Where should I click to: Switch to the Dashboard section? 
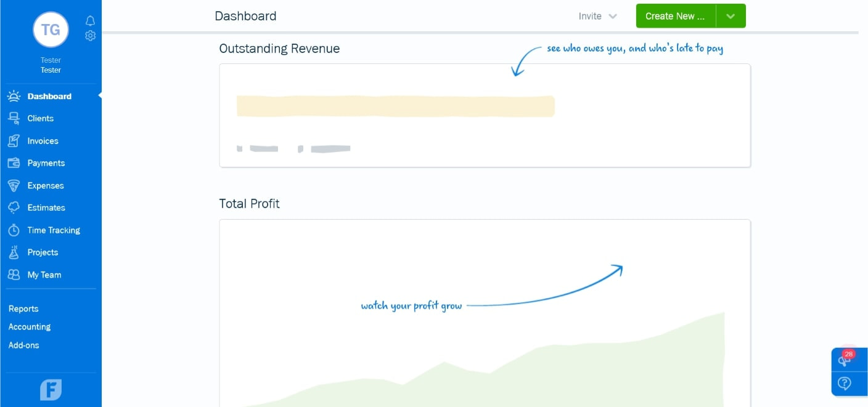tap(49, 96)
